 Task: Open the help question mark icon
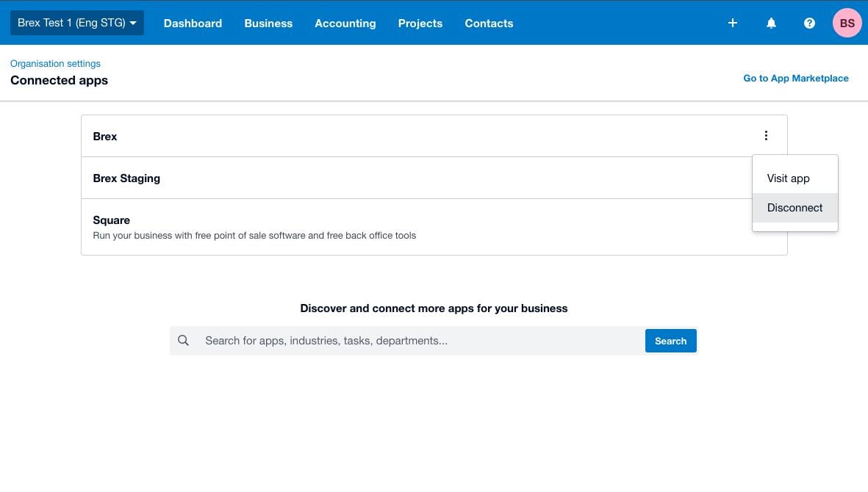point(809,23)
